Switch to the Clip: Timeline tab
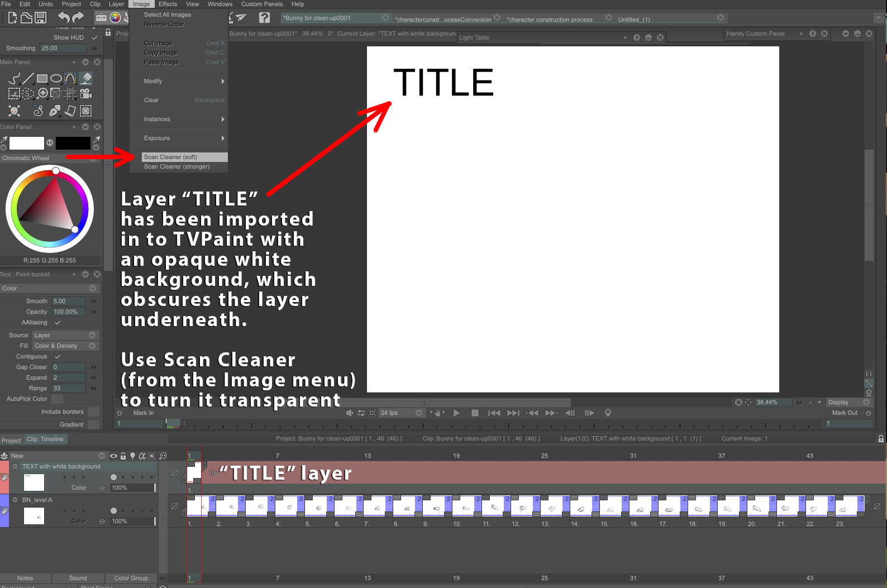The width and height of the screenshot is (887, 588). click(45, 439)
